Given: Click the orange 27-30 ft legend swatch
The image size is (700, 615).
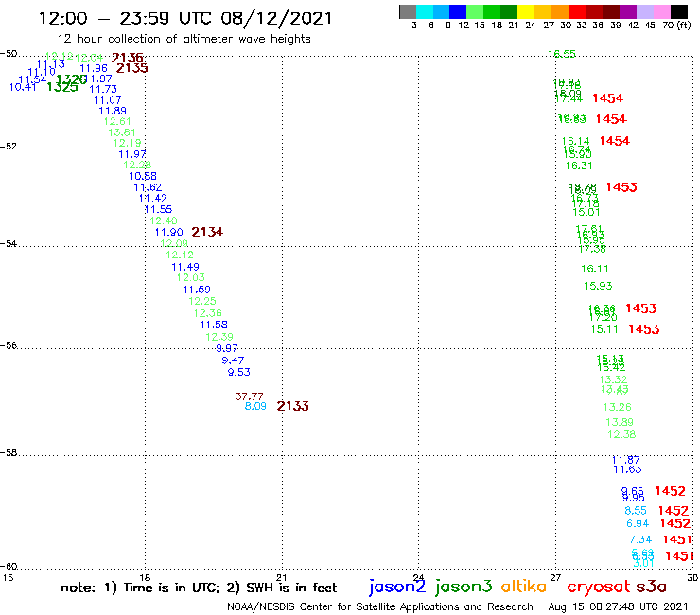Looking at the screenshot, I should point(560,11).
